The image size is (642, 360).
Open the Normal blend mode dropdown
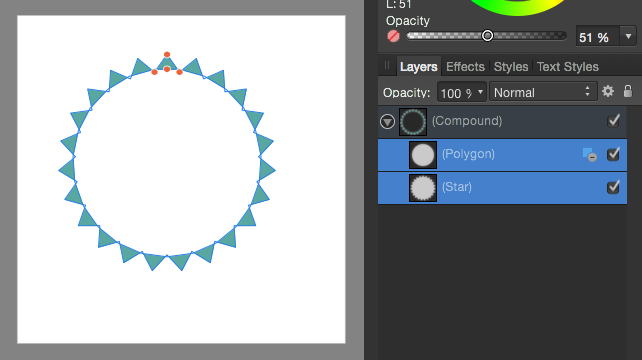click(543, 92)
